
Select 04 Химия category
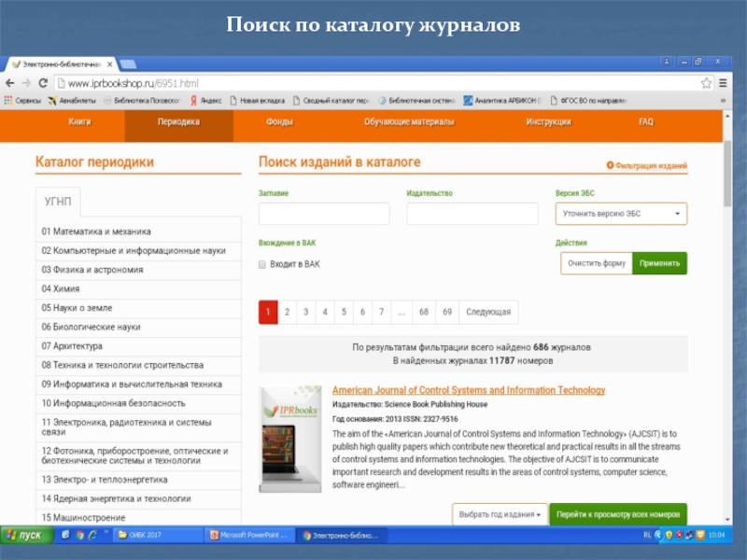pyautogui.click(x=138, y=288)
